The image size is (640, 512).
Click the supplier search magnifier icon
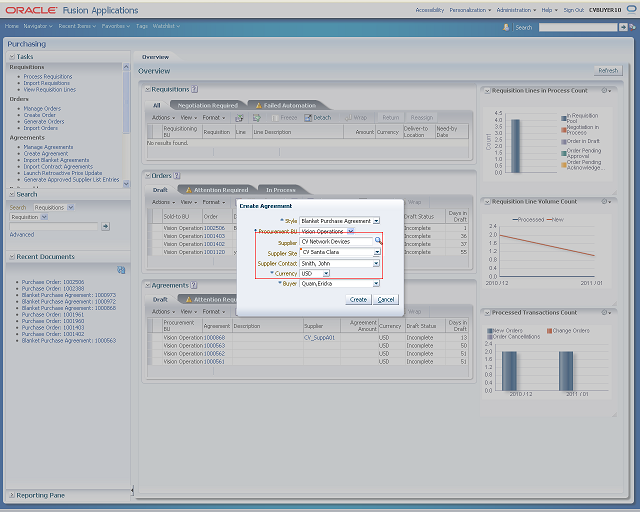(x=378, y=240)
